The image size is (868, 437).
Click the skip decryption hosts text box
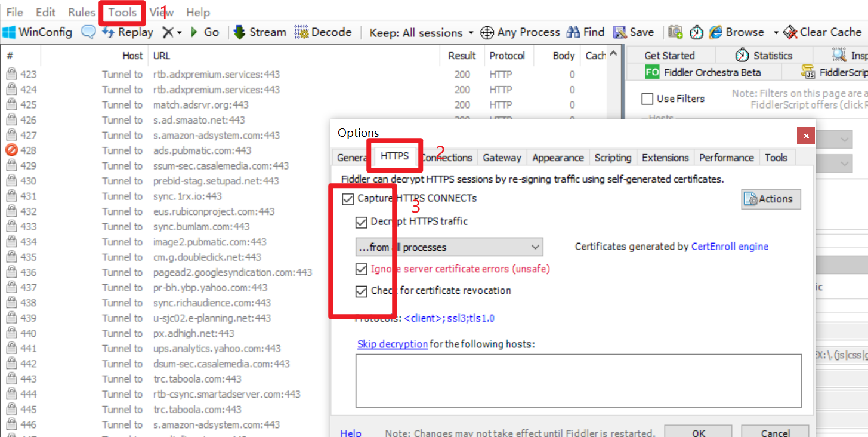click(579, 380)
